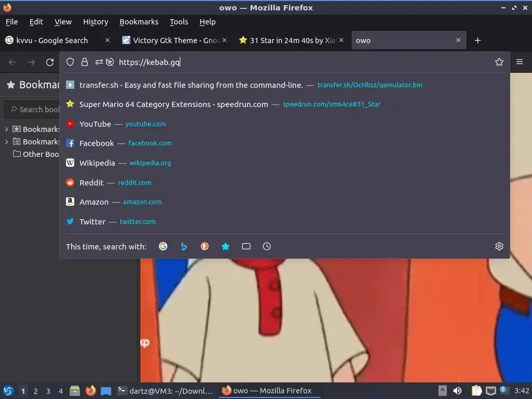Expand second Bookmarks menu tree arrow
This screenshot has width=532, height=399.
(6, 142)
